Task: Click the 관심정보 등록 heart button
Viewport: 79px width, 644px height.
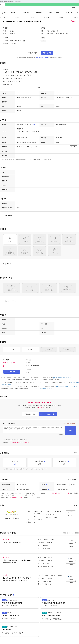Action: click(33, 53)
